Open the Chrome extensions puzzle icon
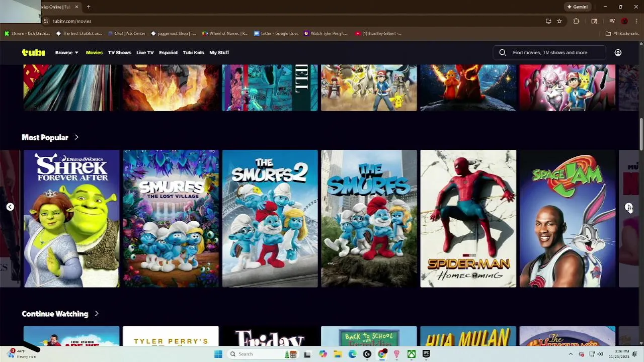The image size is (644, 362). pos(576,21)
